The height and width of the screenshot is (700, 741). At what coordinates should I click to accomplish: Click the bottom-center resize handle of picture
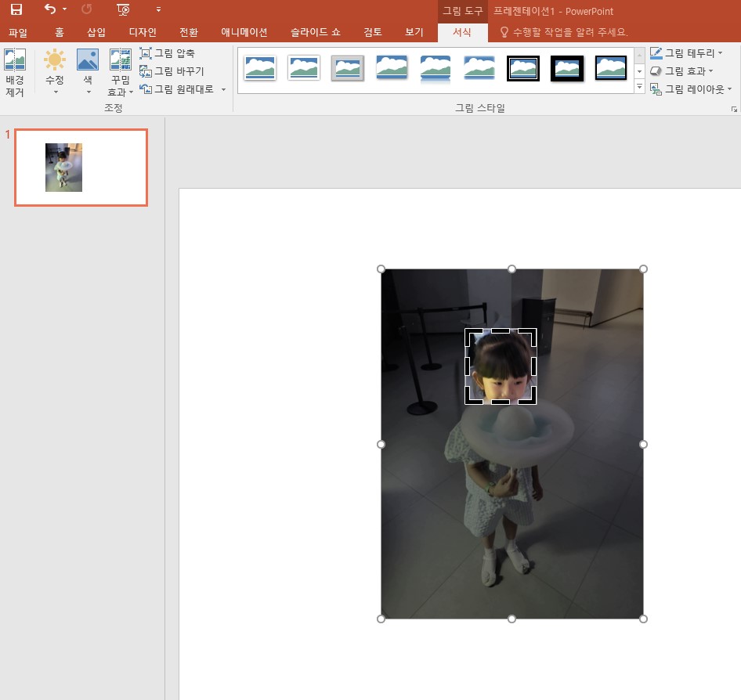(x=511, y=619)
